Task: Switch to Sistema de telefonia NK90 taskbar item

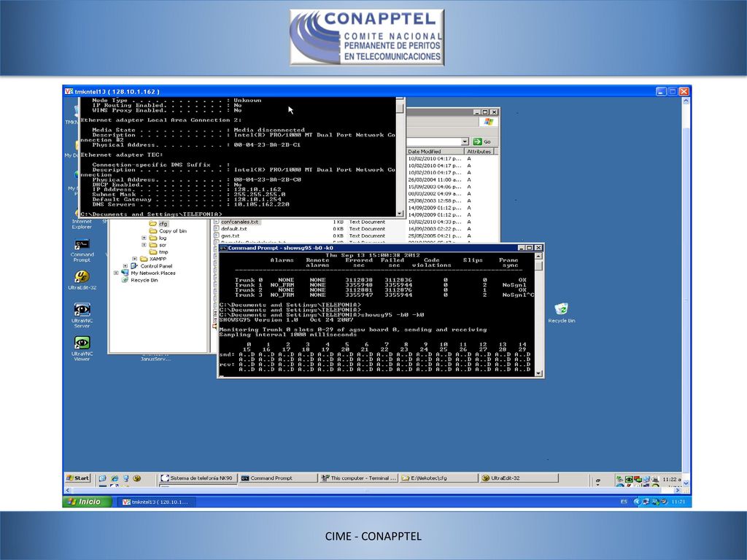Action: pos(197,478)
